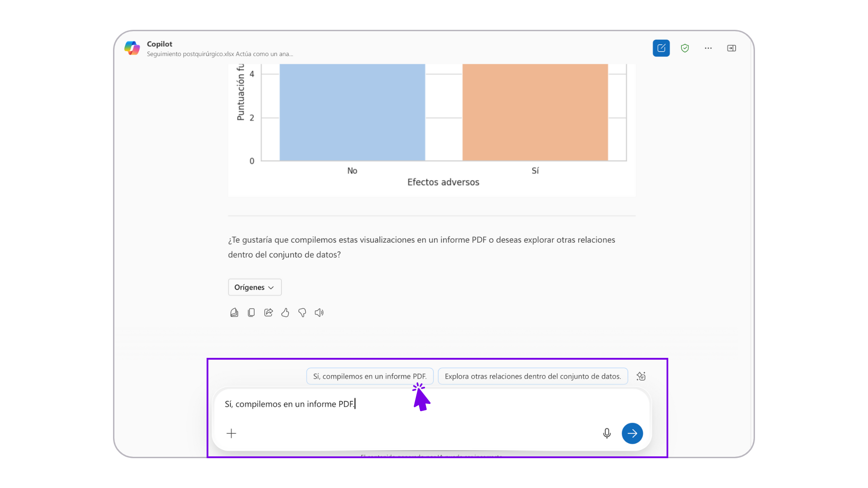The image size is (868, 488).
Task: Give the response a thumbs down
Action: tap(302, 313)
